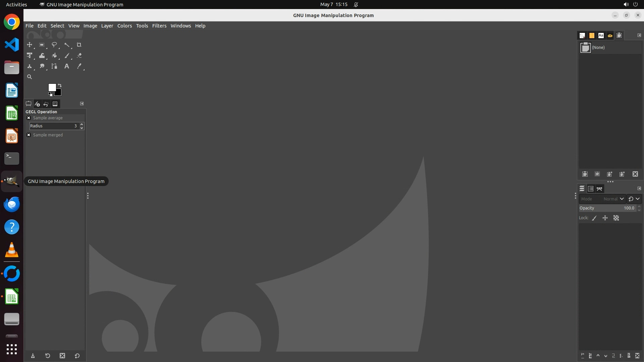Image resolution: width=644 pixels, height=362 pixels.
Task: Select the Bucket Fill tool
Action: (54, 56)
